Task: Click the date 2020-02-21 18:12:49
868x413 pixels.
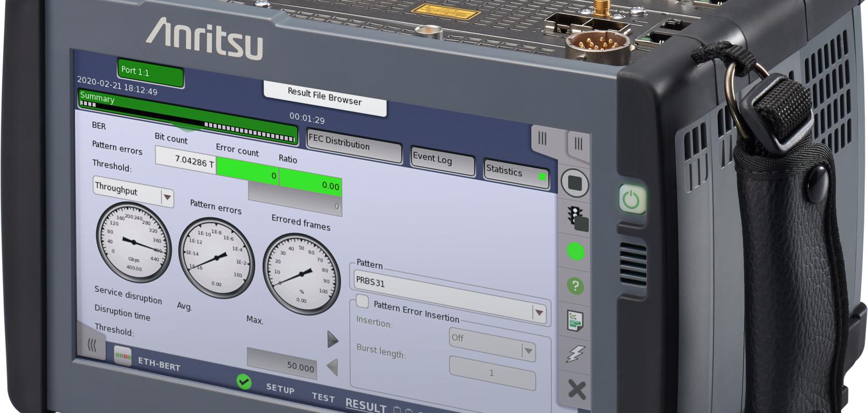Action: [117, 86]
